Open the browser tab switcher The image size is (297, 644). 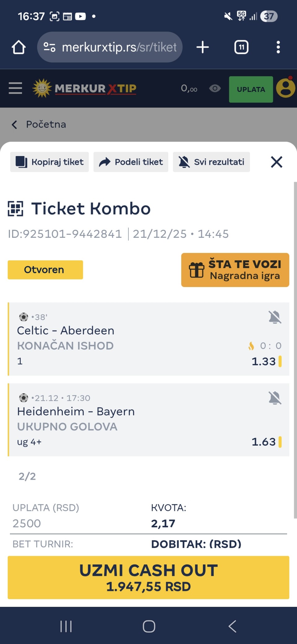(241, 47)
